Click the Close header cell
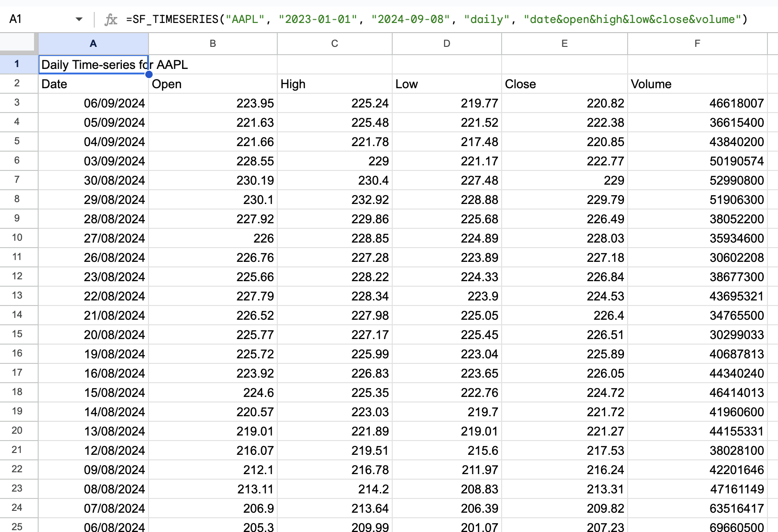 564,84
